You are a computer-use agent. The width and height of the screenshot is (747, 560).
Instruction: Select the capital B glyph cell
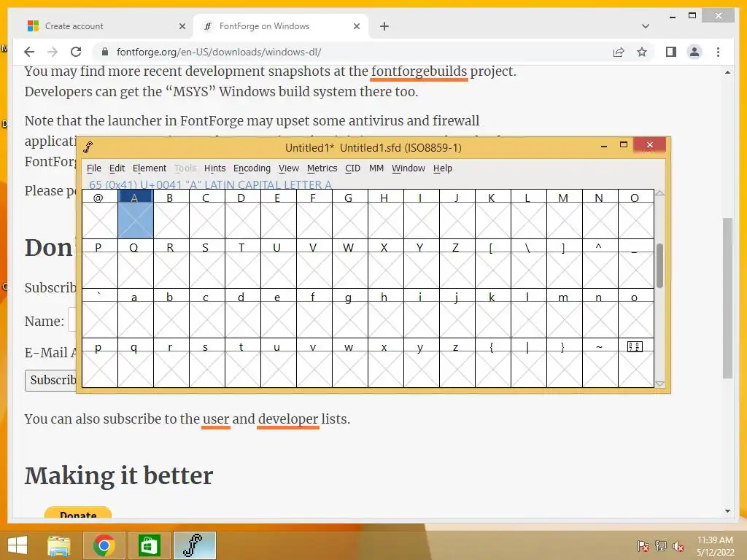tap(171, 214)
